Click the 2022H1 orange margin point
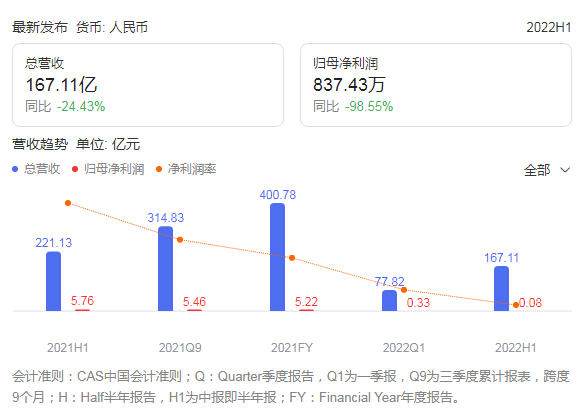This screenshot has height=412, width=584. click(516, 305)
